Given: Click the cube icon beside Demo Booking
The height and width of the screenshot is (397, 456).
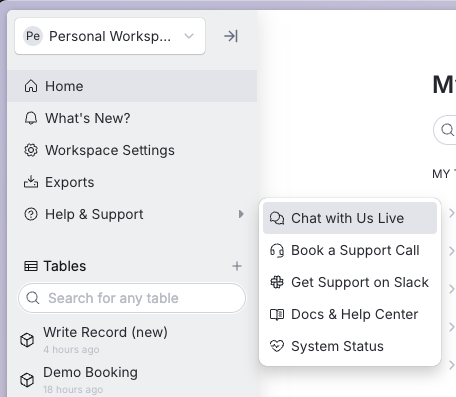Looking at the screenshot, I should click(27, 380).
